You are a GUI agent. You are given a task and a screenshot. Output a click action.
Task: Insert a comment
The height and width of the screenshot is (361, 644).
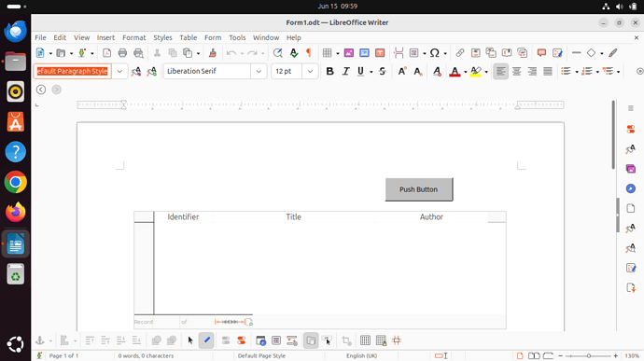pos(541,53)
